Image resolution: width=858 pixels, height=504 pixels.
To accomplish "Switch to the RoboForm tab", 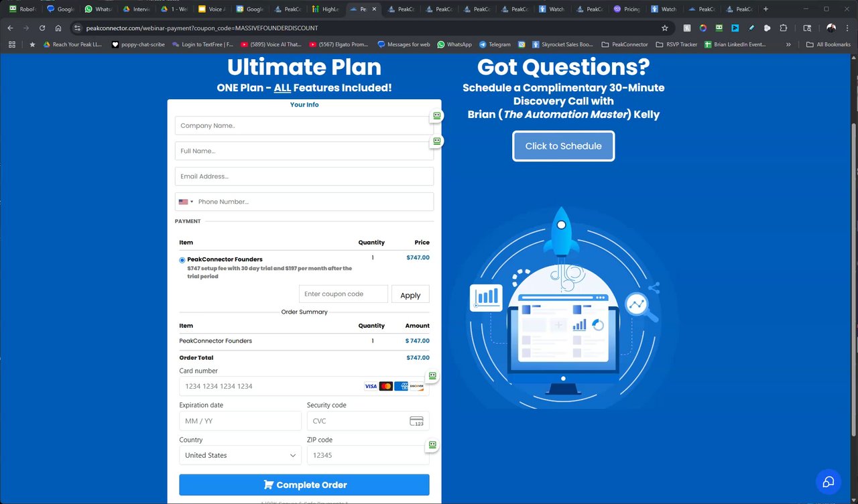I will click(23, 9).
